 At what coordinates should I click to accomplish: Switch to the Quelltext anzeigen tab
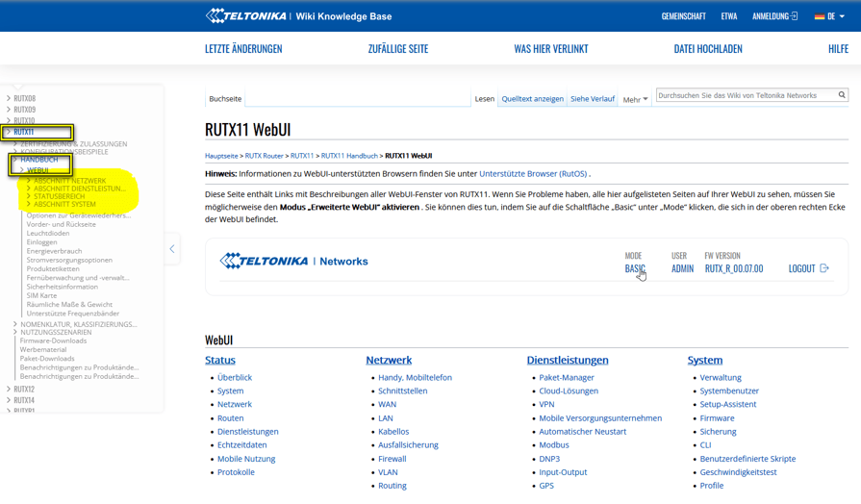[532, 99]
